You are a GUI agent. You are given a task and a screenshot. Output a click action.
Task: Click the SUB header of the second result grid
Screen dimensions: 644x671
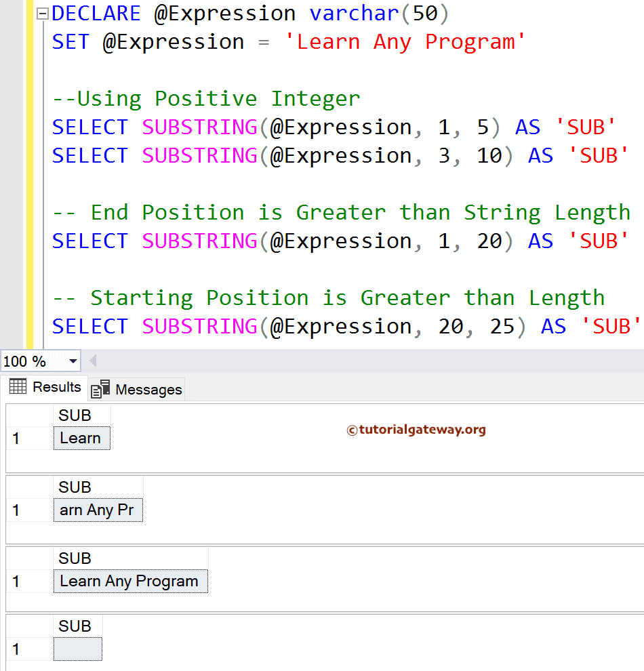tap(75, 487)
